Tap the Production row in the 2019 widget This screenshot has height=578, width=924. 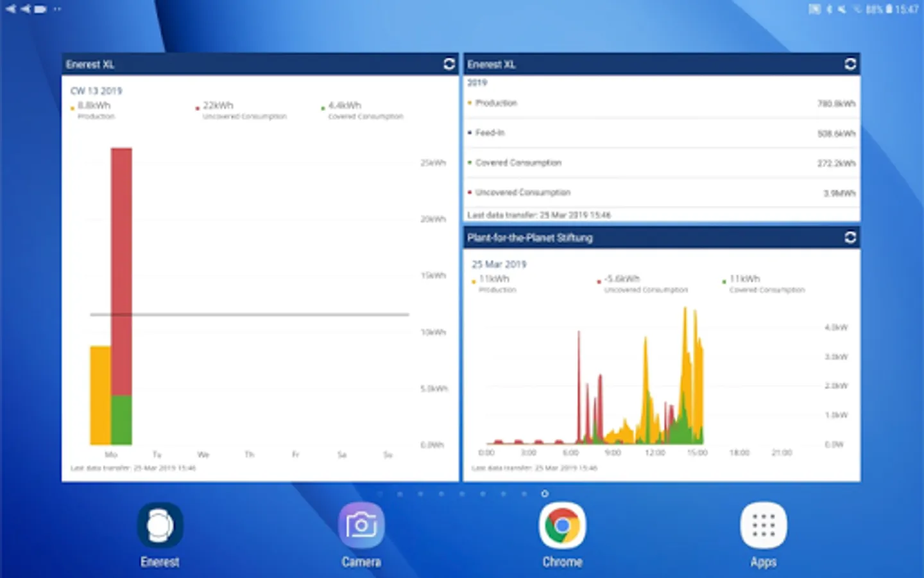[662, 103]
